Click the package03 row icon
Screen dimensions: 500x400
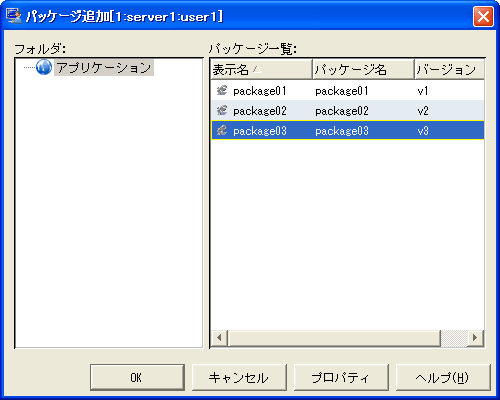coord(222,130)
